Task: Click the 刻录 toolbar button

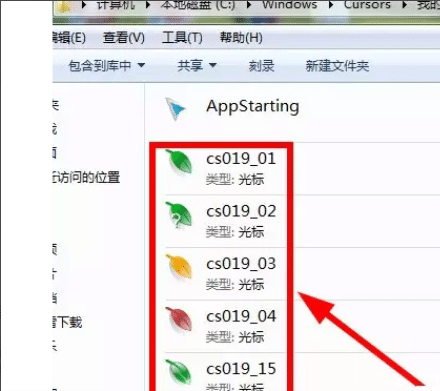Action: pos(261,66)
